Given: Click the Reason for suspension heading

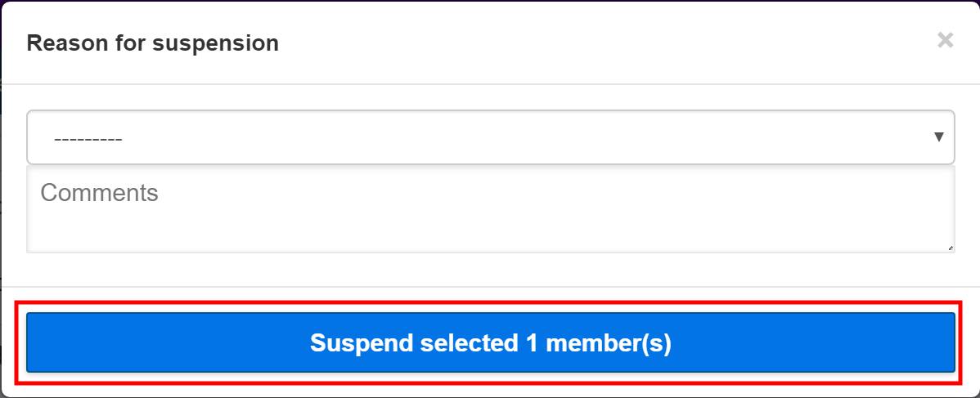Looking at the screenshot, I should [153, 42].
